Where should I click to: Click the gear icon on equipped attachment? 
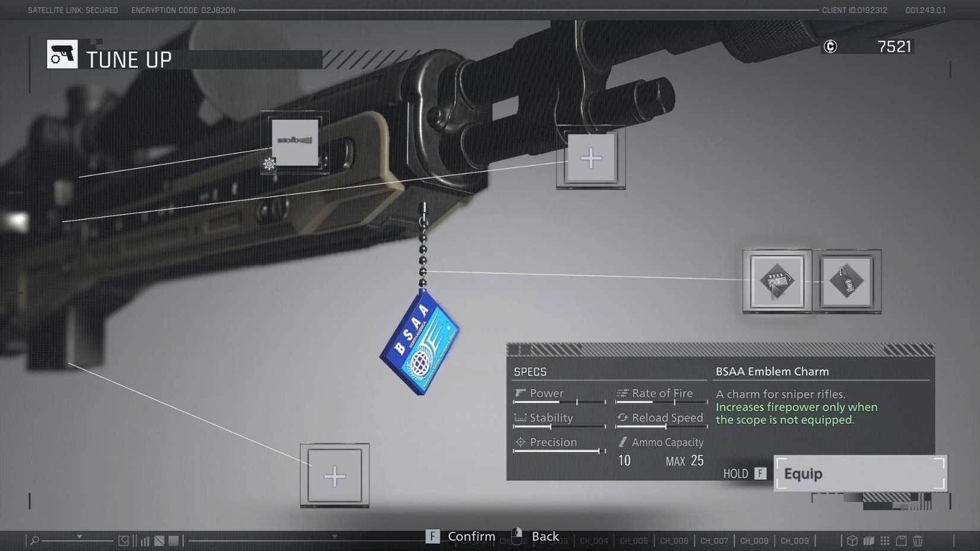[x=269, y=164]
